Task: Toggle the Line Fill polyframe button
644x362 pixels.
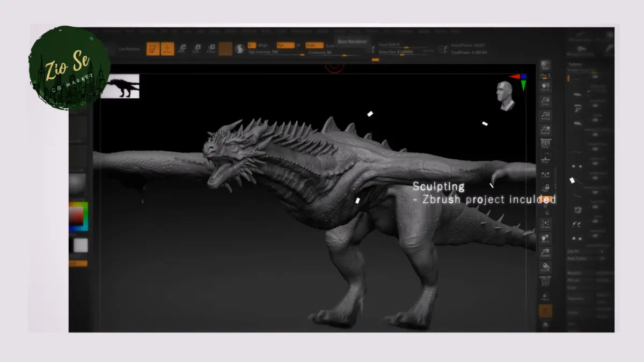Action: 546,282
